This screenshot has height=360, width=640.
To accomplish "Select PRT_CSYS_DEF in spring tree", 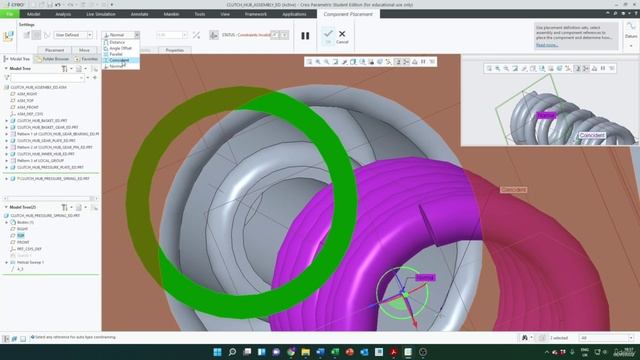I will (x=29, y=249).
